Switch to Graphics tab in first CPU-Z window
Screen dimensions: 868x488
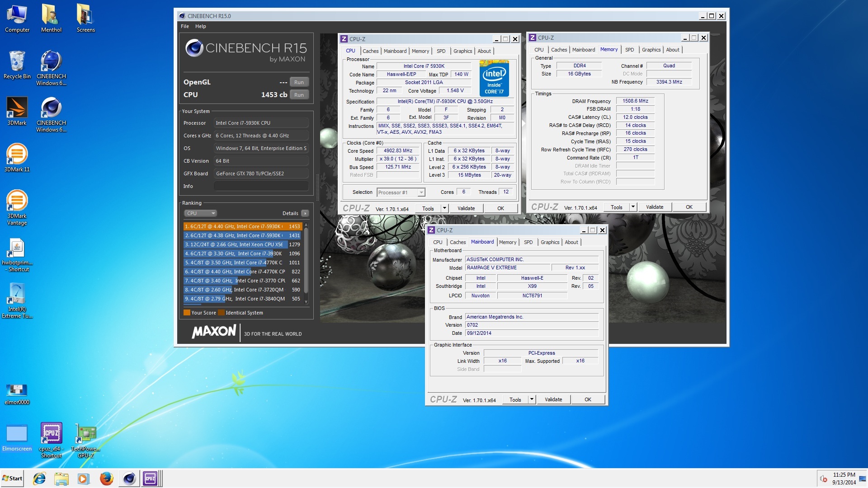pyautogui.click(x=462, y=51)
